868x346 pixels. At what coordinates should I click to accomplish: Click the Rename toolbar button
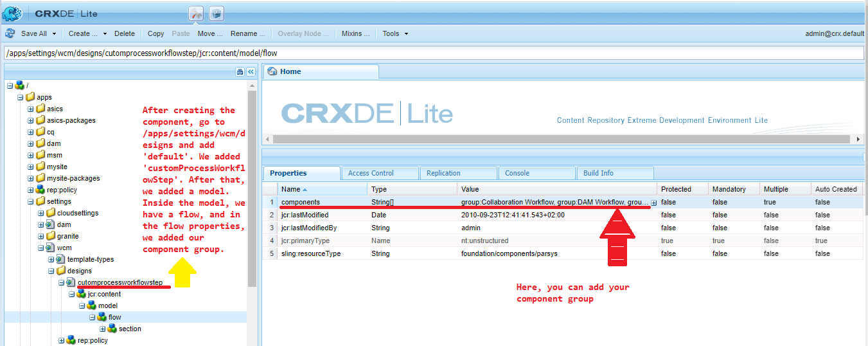[x=248, y=33]
